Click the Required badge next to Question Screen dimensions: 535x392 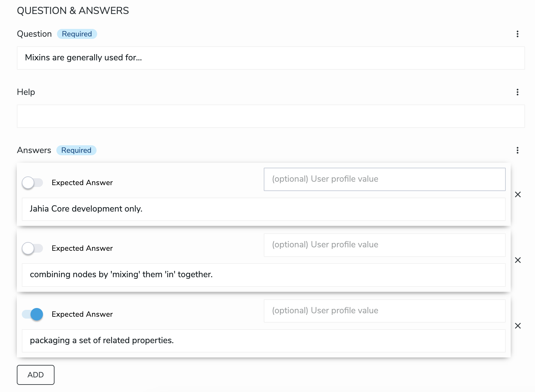77,34
